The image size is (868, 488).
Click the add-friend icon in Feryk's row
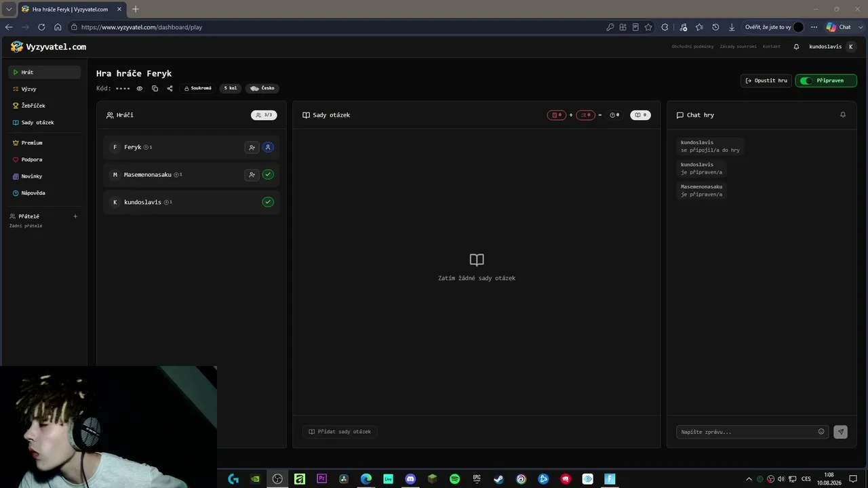tap(252, 147)
